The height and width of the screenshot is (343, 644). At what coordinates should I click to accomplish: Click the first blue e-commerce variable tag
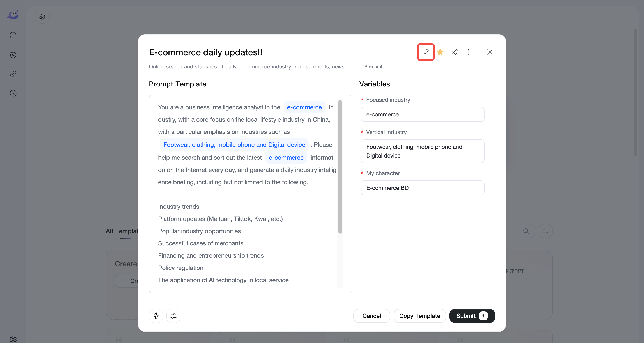point(304,107)
